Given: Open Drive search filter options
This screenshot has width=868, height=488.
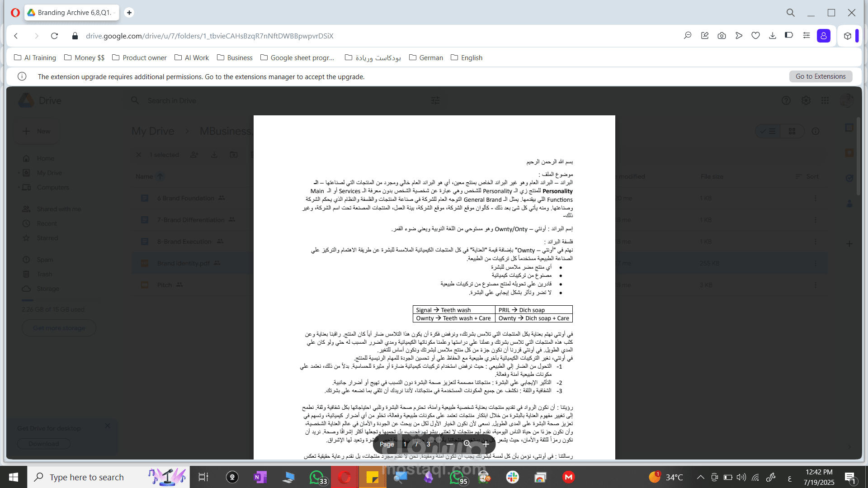Looking at the screenshot, I should click(x=435, y=100).
